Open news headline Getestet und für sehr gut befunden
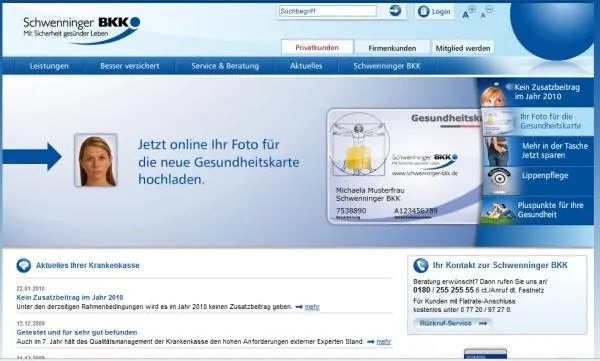The width and height of the screenshot is (600, 361). click(x=77, y=332)
